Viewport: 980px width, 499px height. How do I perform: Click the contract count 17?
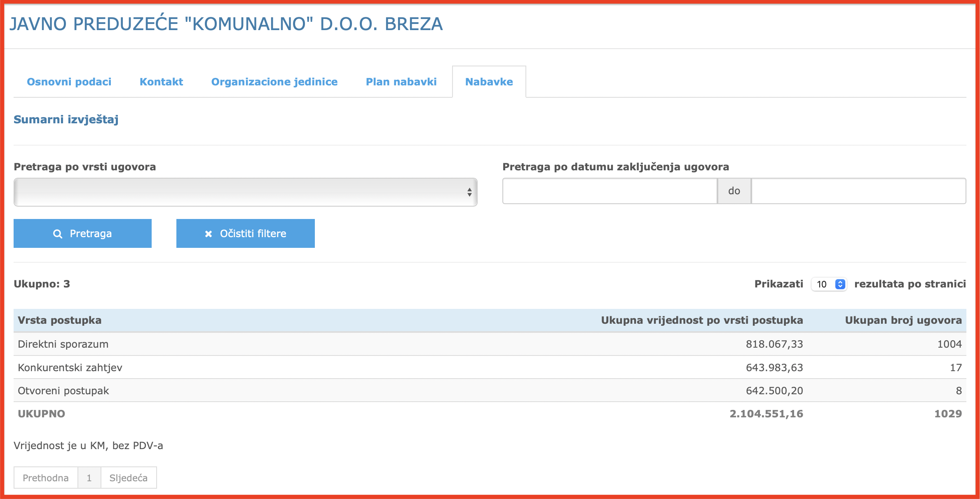click(956, 367)
